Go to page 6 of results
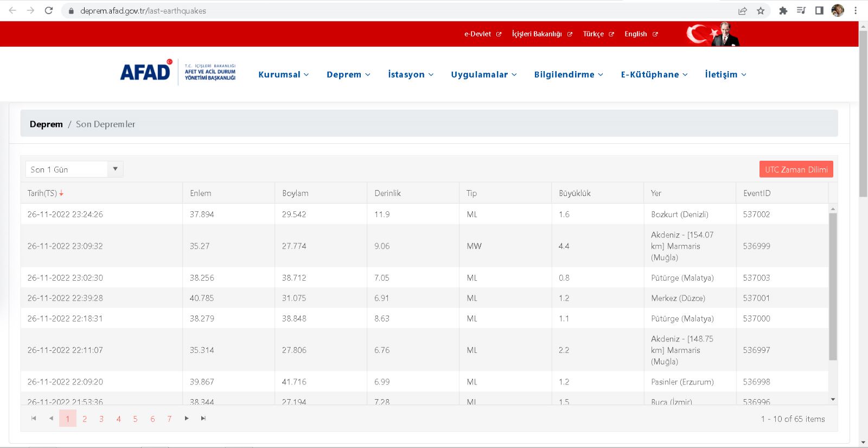 pyautogui.click(x=152, y=419)
